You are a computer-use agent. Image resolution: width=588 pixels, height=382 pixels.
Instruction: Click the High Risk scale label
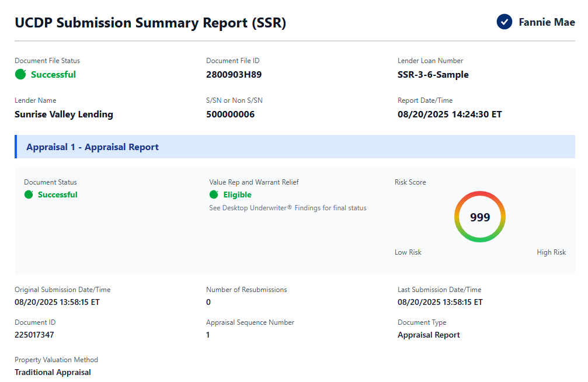(x=551, y=252)
